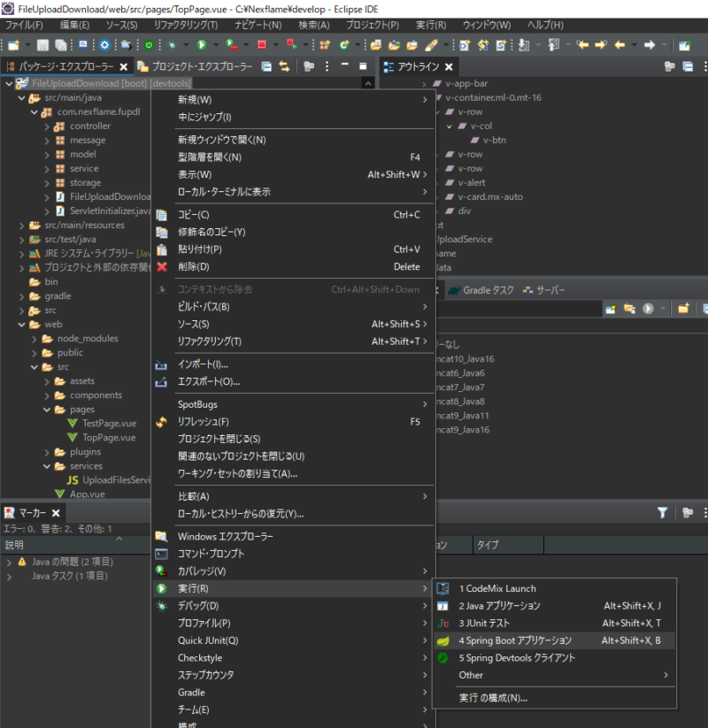
Task: Click Run Configurations entry in submenu
Action: coord(493,698)
